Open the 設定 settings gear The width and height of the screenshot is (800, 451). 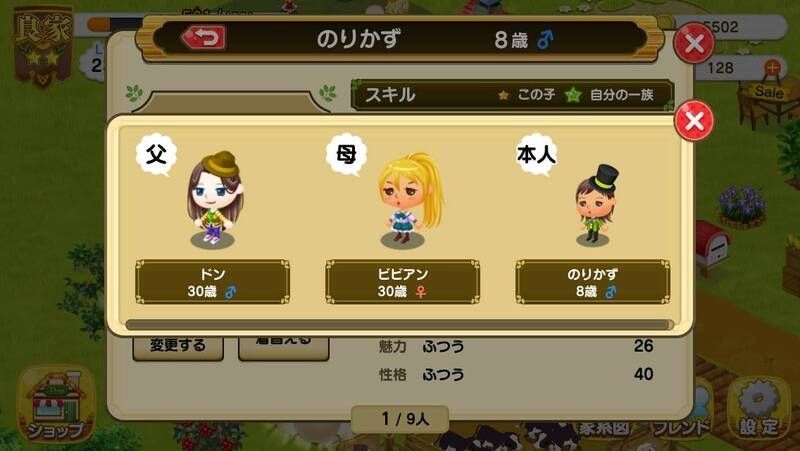click(x=759, y=408)
